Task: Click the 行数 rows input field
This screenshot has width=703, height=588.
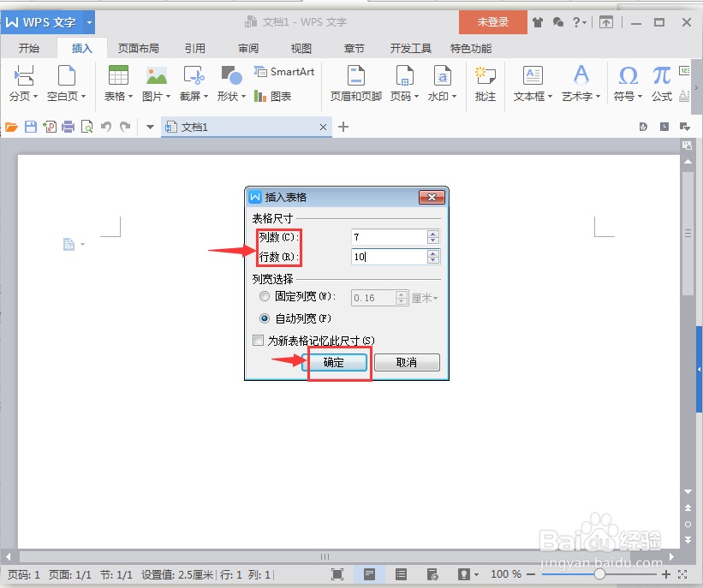Action: 389,257
